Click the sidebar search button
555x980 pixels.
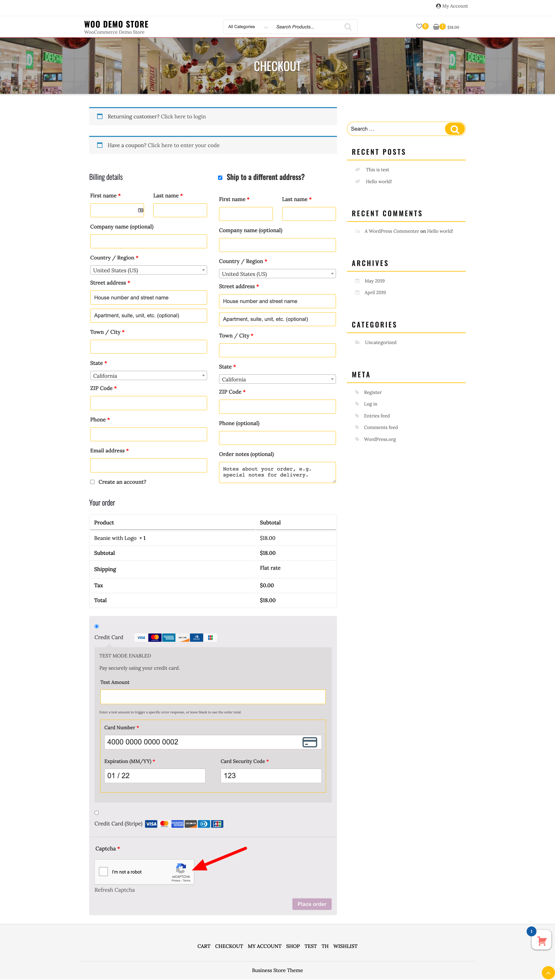(x=454, y=129)
